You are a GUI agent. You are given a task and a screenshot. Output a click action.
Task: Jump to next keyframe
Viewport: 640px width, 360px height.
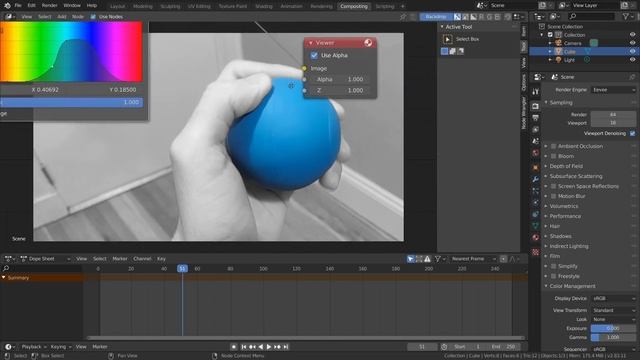(278, 347)
